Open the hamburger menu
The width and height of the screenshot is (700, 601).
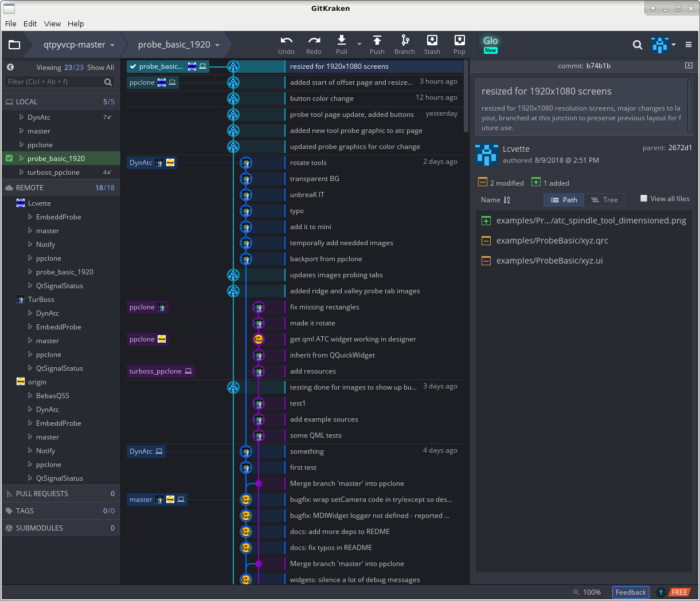(x=689, y=45)
